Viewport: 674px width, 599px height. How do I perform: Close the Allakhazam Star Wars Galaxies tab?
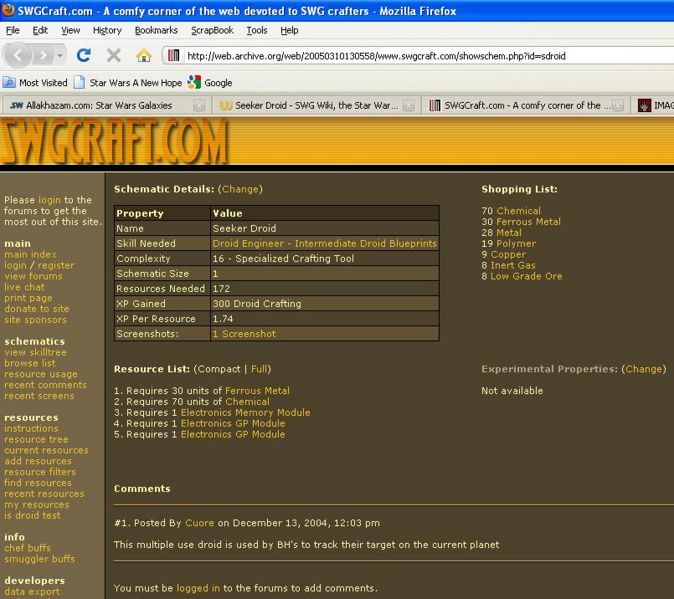pyautogui.click(x=199, y=105)
